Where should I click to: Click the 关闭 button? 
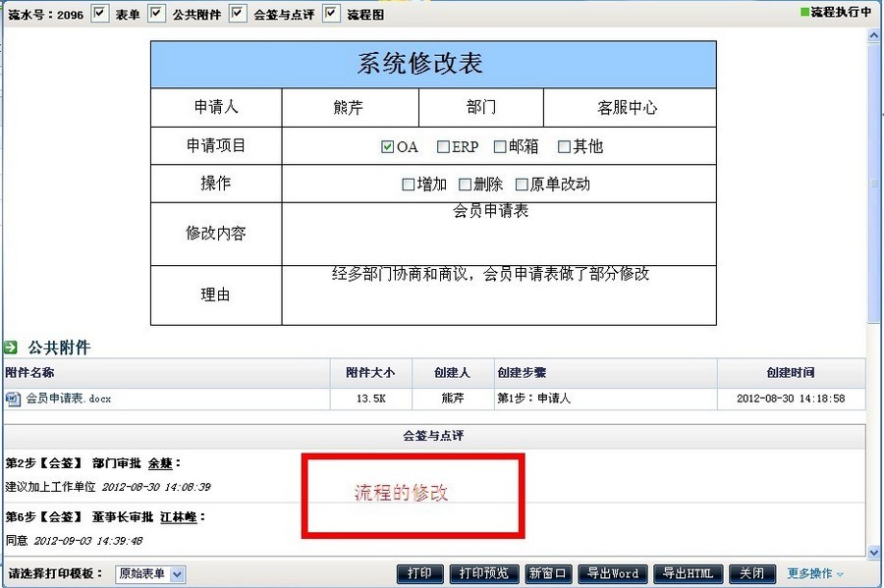tap(751, 573)
